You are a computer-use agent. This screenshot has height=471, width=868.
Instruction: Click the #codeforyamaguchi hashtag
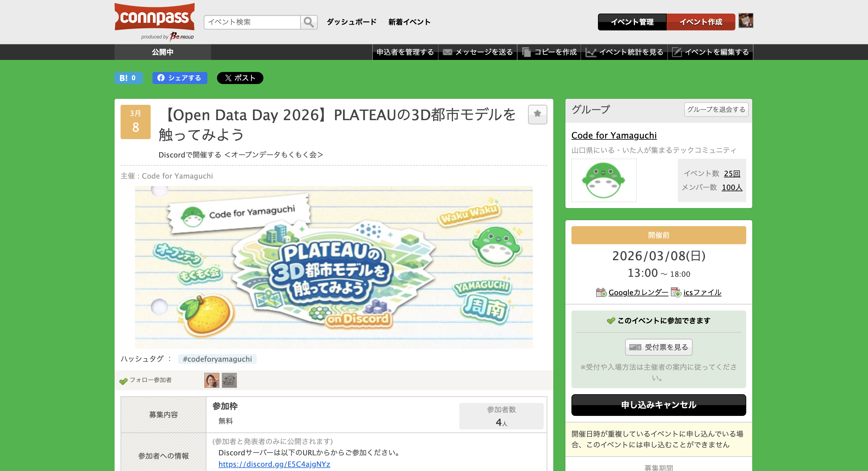pos(217,359)
